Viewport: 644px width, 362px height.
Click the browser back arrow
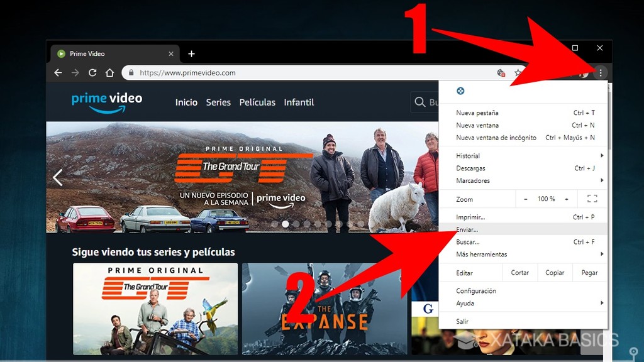(57, 72)
